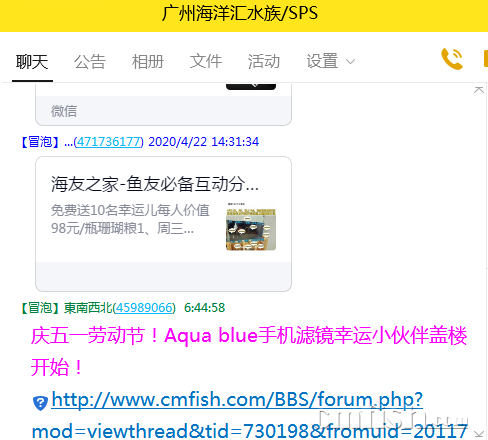Screen dimensions: 488x440
Task: Select the 文件 tab
Action: [206, 62]
